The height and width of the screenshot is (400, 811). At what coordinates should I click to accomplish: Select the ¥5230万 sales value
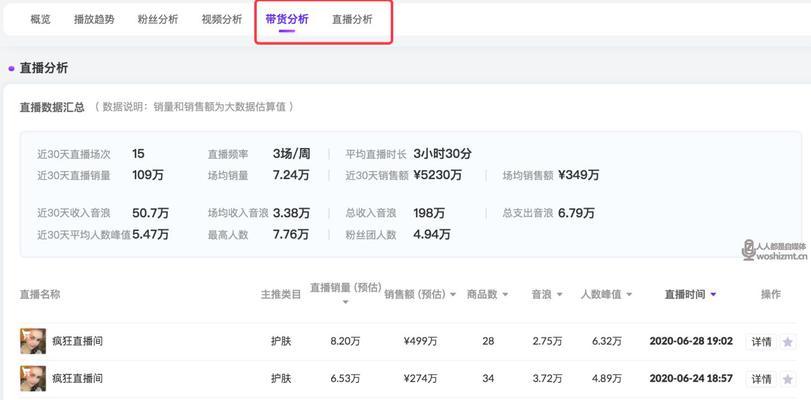point(438,175)
